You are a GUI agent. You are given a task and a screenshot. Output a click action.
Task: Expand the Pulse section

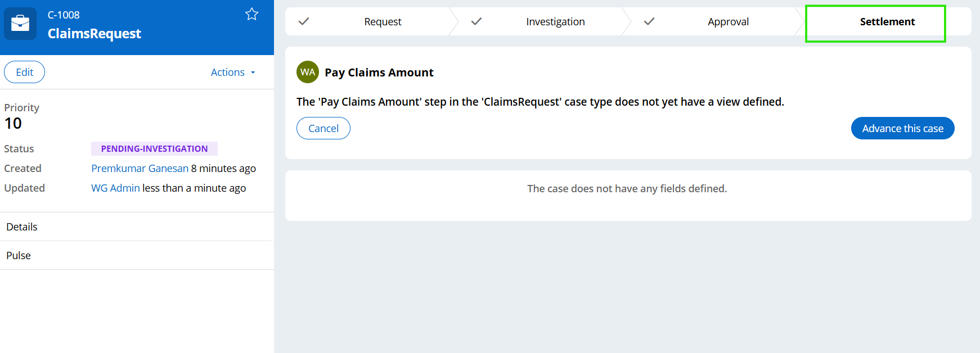19,255
